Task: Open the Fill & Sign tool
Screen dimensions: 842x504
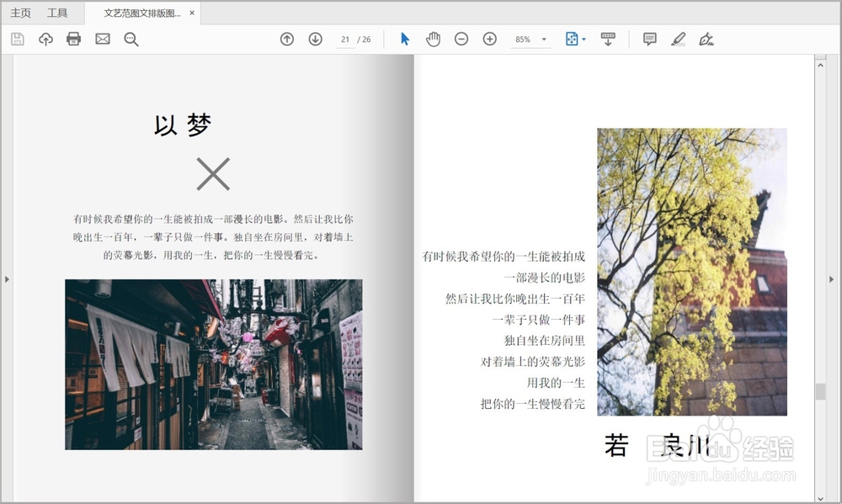Action: click(706, 39)
